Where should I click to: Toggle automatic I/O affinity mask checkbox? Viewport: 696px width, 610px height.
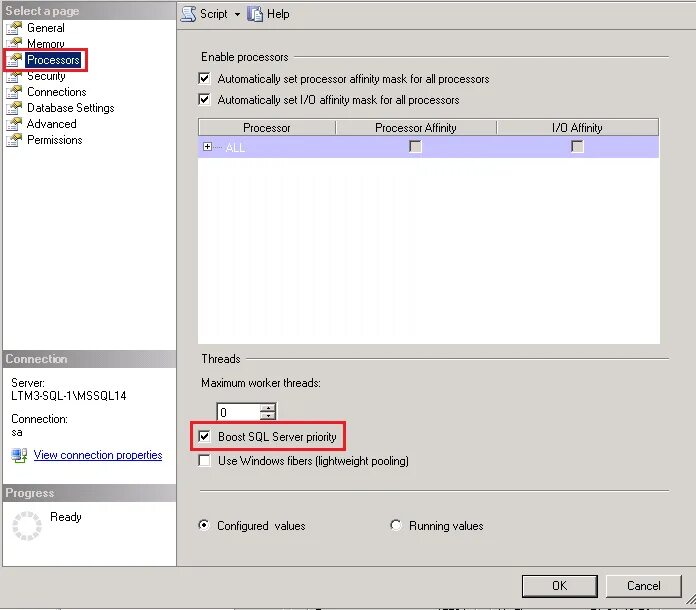204,99
